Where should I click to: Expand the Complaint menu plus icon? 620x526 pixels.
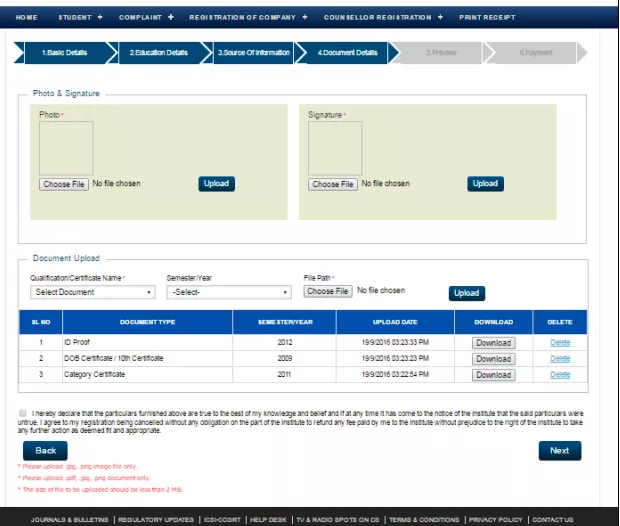(x=170, y=18)
